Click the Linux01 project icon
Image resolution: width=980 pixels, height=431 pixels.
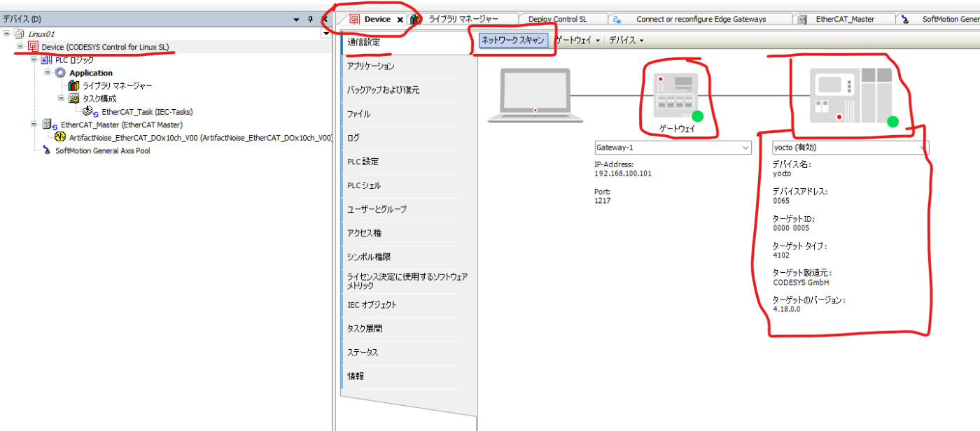[19, 34]
